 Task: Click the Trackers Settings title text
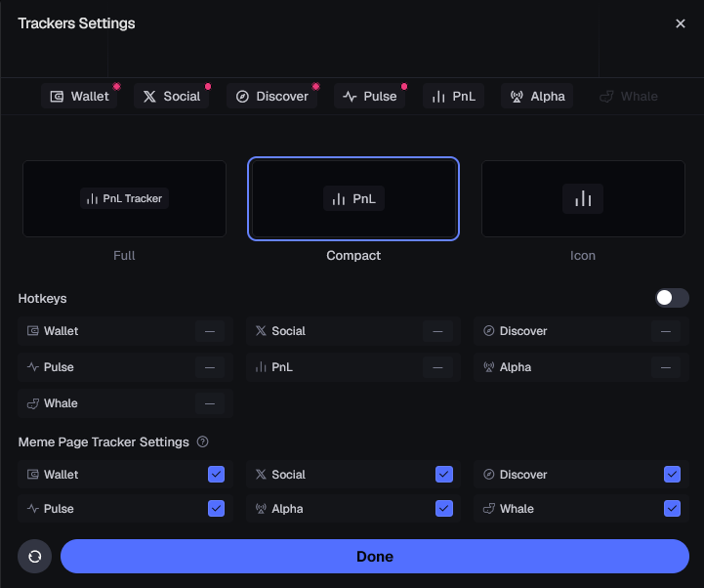click(76, 23)
